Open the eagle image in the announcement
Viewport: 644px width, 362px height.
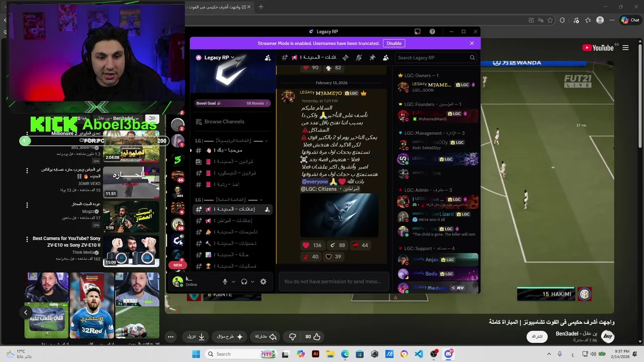[339, 215]
